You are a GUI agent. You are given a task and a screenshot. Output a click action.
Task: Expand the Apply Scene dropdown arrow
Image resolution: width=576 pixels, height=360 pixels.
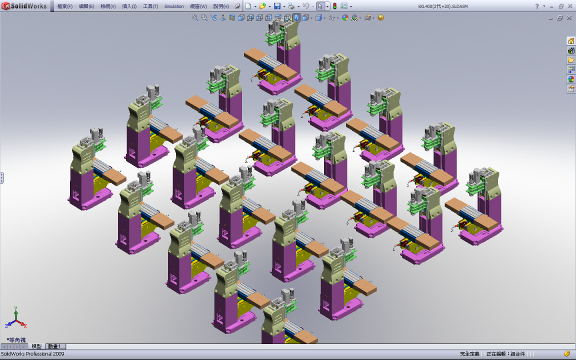tap(360, 18)
